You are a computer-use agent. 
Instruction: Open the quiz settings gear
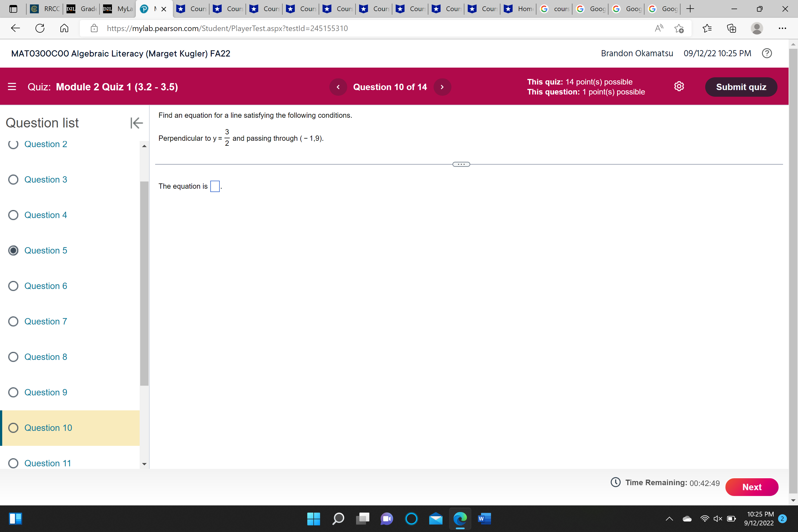tap(679, 86)
